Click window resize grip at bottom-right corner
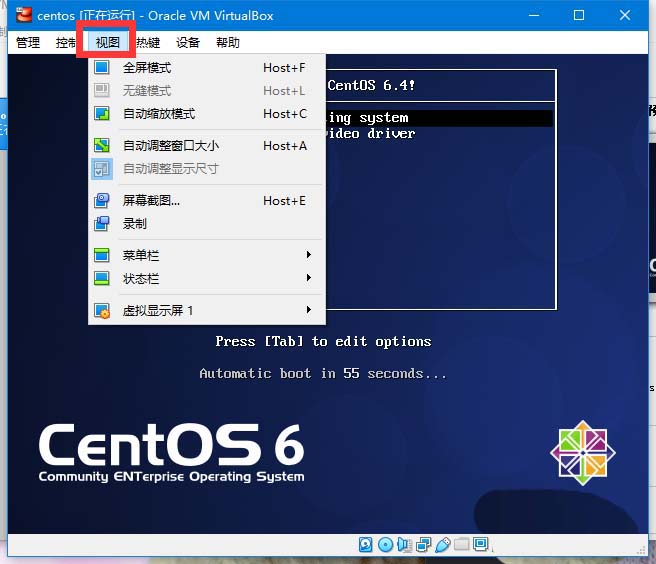Screen dimensions: 656x564 641,550
